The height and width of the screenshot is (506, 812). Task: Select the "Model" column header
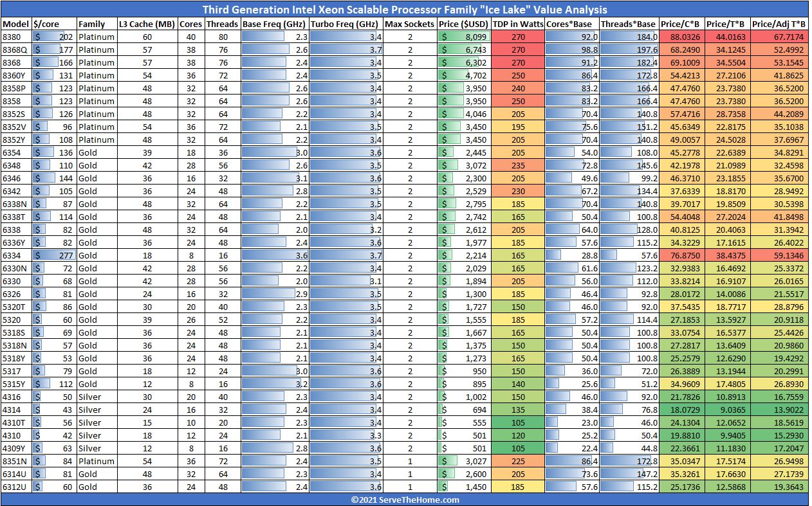pyautogui.click(x=17, y=24)
